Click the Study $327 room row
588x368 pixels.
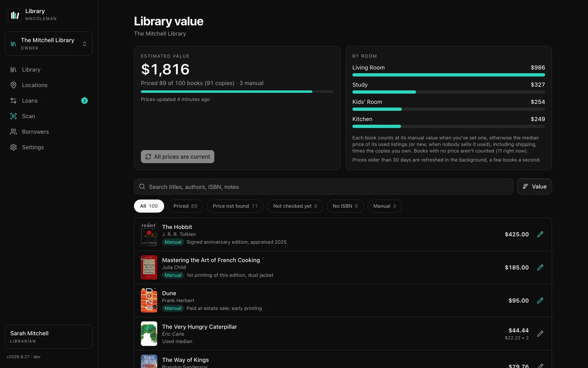449,88
